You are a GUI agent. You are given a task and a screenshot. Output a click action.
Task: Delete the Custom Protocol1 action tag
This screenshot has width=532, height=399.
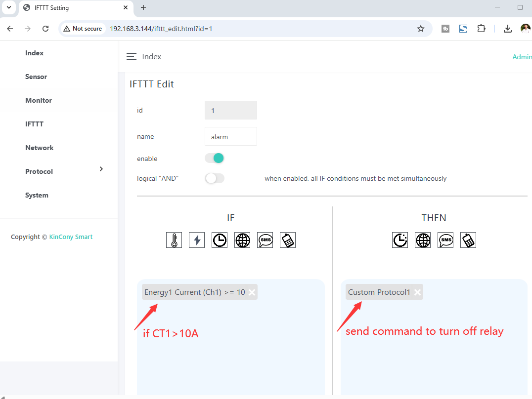click(x=417, y=292)
